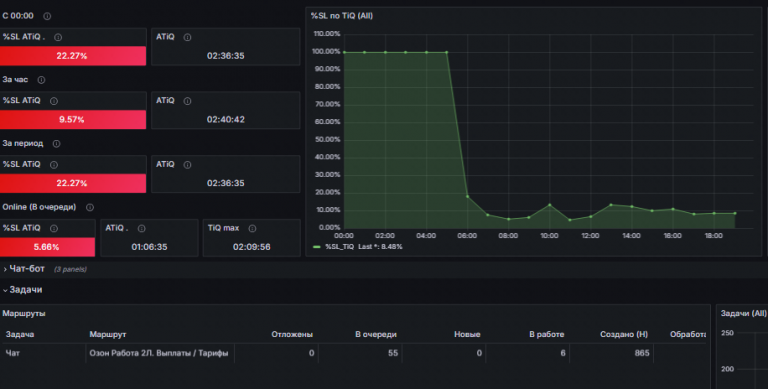Screen dimensions: 768x389
Task: Click the (3 panels) label beside Чат-бот
Action: 70,269
